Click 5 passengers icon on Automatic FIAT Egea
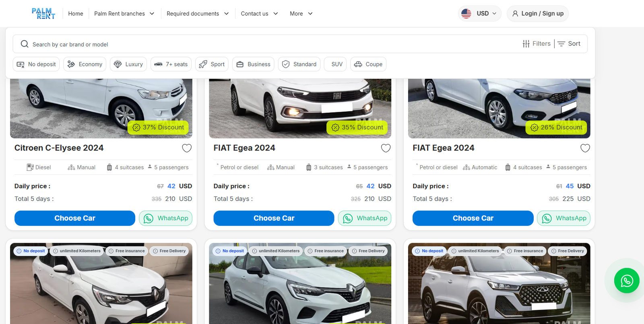The height and width of the screenshot is (324, 644). (548, 166)
